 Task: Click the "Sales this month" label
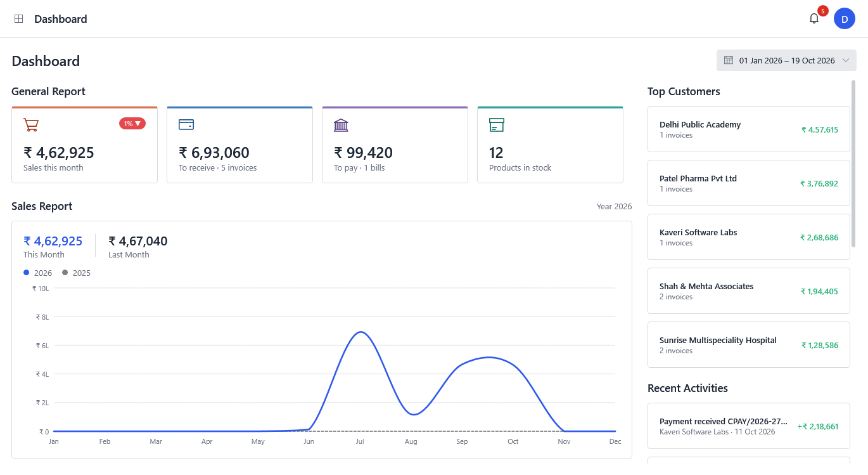(53, 168)
